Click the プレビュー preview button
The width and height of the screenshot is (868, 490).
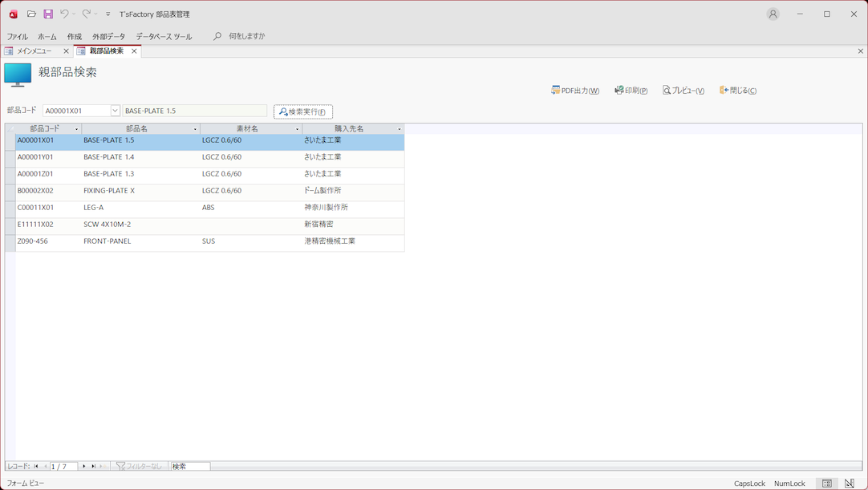pyautogui.click(x=683, y=91)
